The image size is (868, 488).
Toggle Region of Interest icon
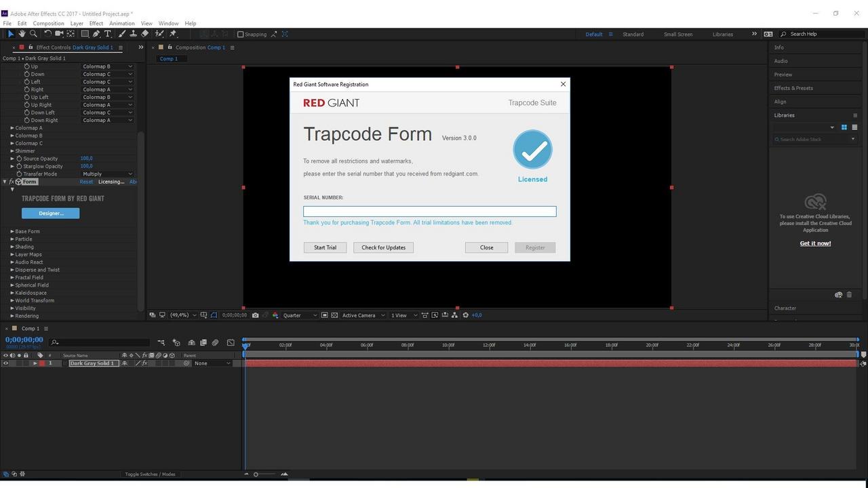(x=324, y=315)
